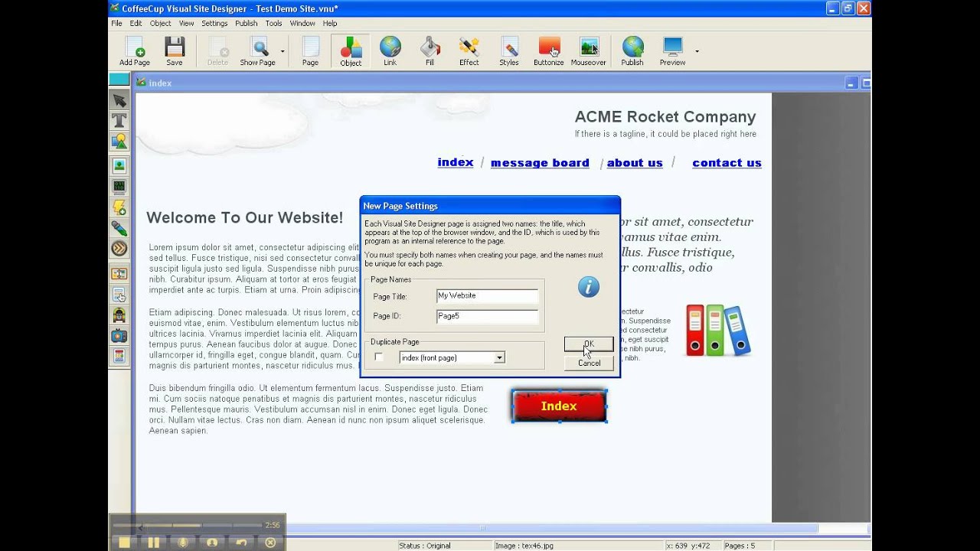This screenshot has width=980, height=551.
Task: Open the Edit menu
Action: [136, 23]
